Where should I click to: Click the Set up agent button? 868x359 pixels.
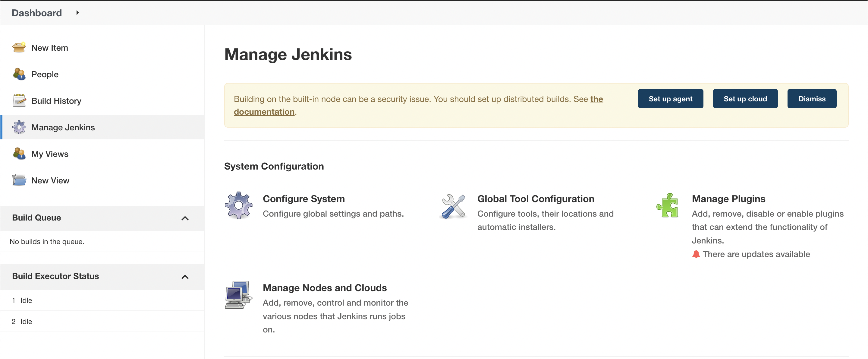pos(670,99)
